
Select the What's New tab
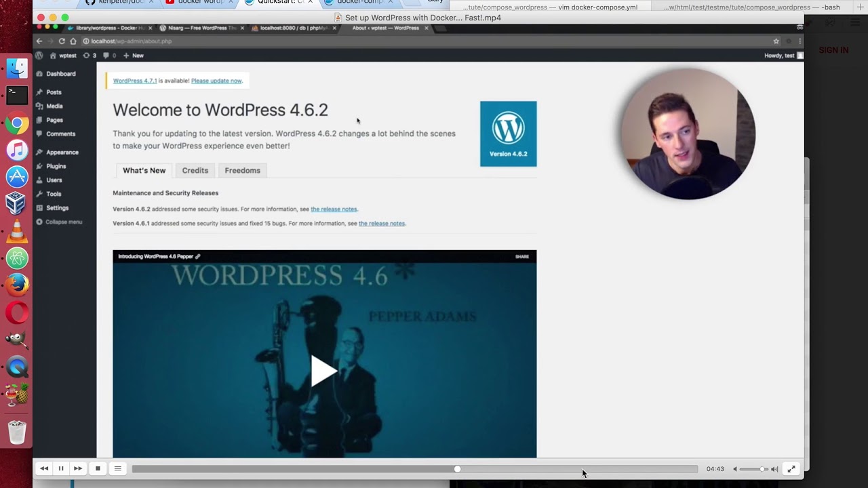pyautogui.click(x=144, y=170)
